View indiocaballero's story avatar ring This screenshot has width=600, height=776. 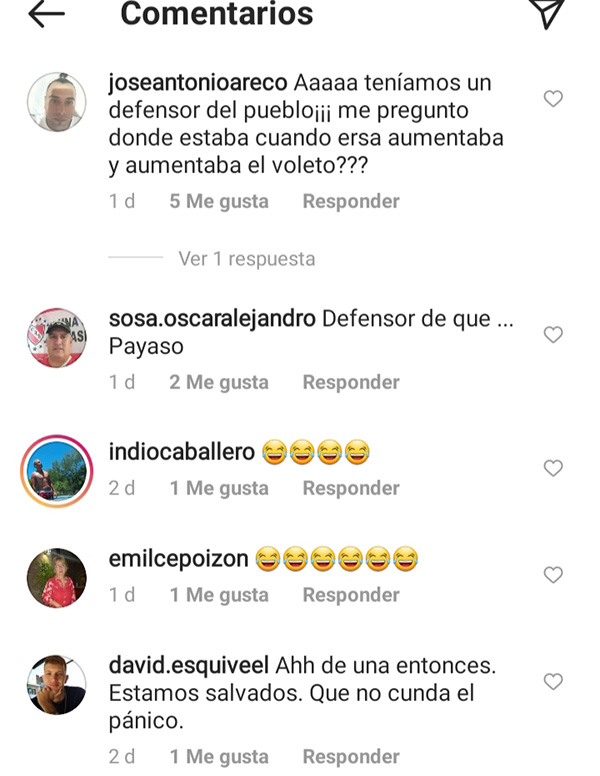[56, 471]
